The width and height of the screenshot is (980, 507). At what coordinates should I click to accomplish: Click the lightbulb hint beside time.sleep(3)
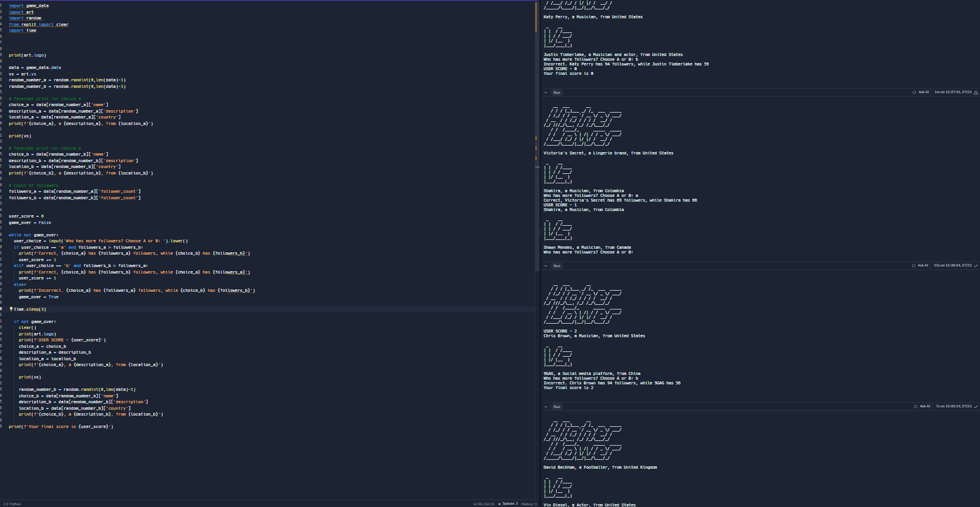pos(11,309)
